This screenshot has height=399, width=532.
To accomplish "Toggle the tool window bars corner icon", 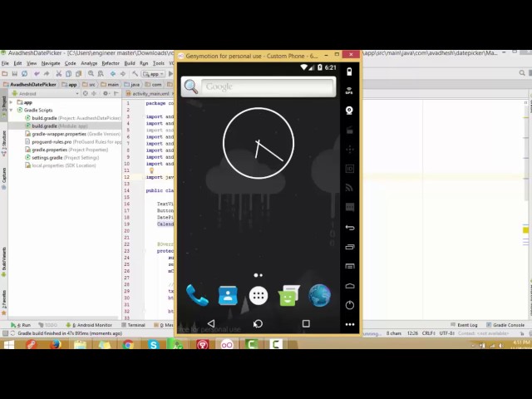I will [x=5, y=333].
